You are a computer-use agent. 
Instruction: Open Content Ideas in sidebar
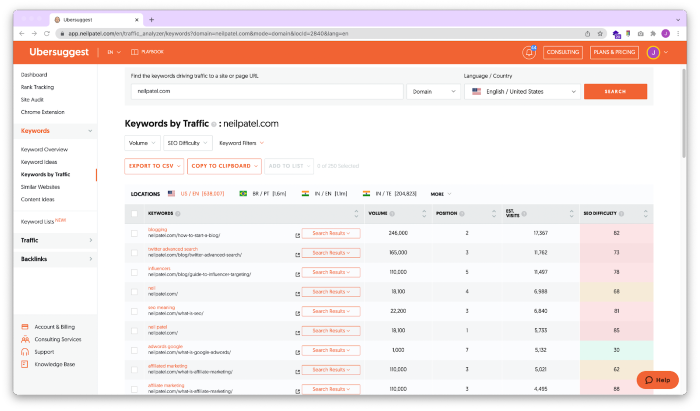coord(38,199)
